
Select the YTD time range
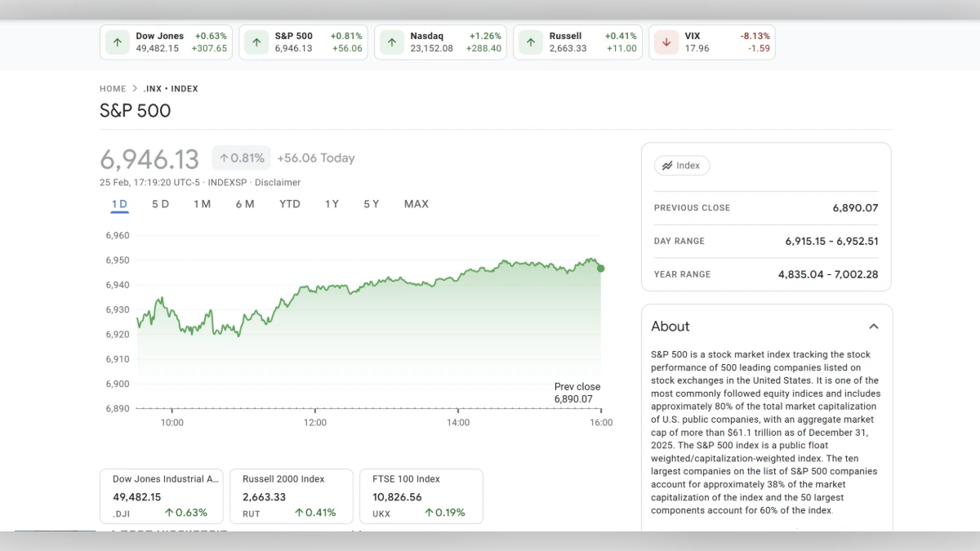(289, 203)
